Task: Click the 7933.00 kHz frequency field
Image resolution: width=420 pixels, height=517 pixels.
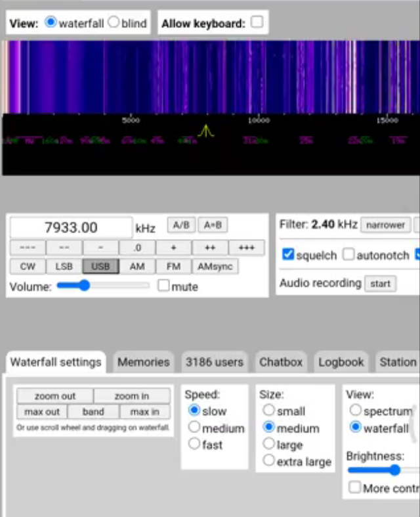Action: click(x=71, y=227)
